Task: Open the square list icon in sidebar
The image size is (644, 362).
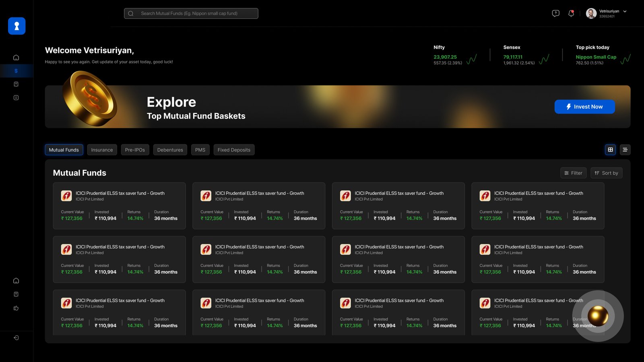Action: pos(16,98)
